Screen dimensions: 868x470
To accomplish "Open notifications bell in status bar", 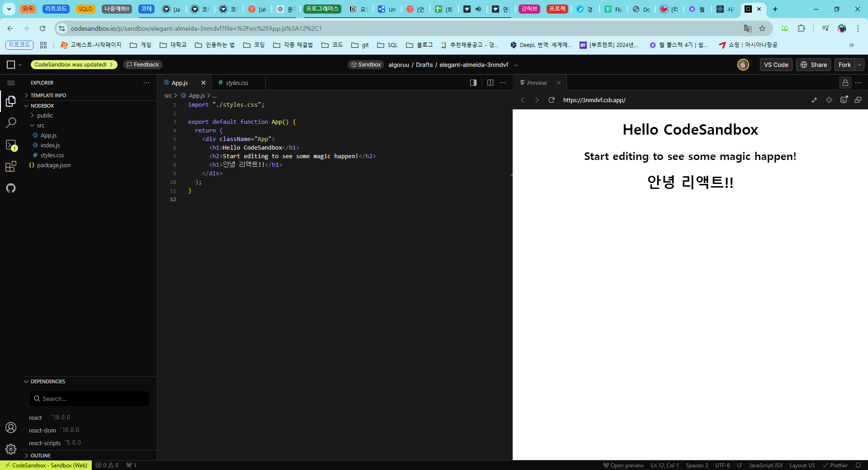I will pyautogui.click(x=858, y=465).
